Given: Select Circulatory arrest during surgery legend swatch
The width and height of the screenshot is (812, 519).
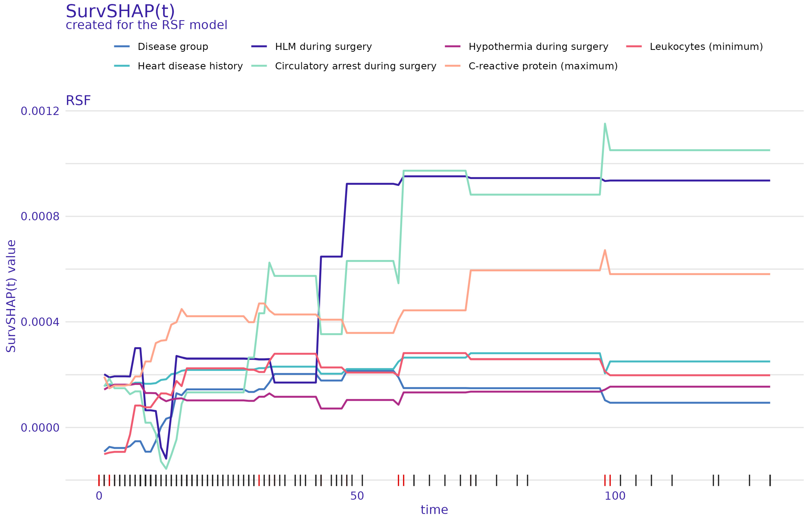Looking at the screenshot, I should [259, 66].
